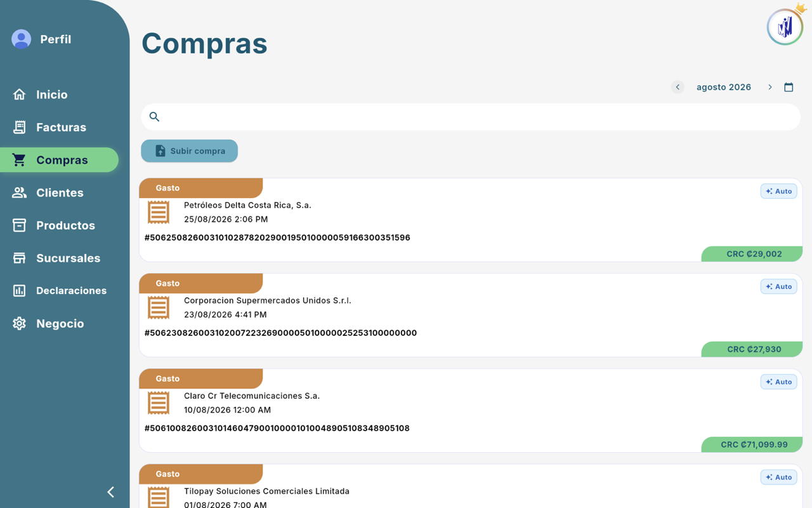
Task: Click the Compras shopping cart icon
Action: pyautogui.click(x=20, y=160)
